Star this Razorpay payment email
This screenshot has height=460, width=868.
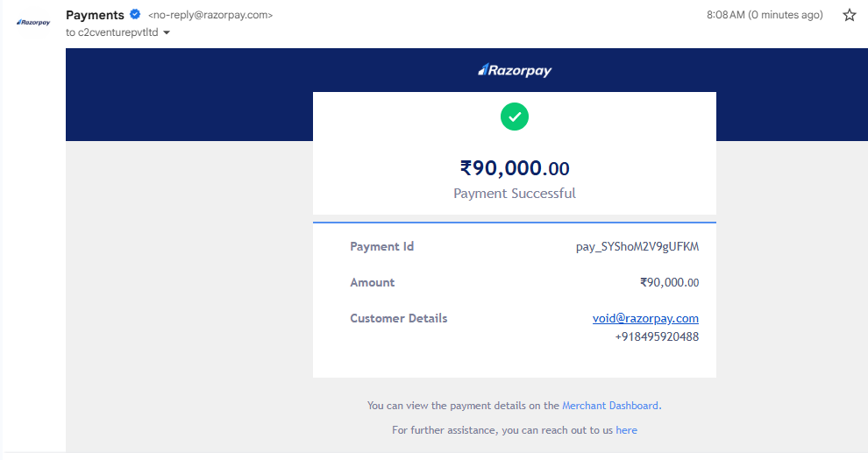tap(849, 15)
